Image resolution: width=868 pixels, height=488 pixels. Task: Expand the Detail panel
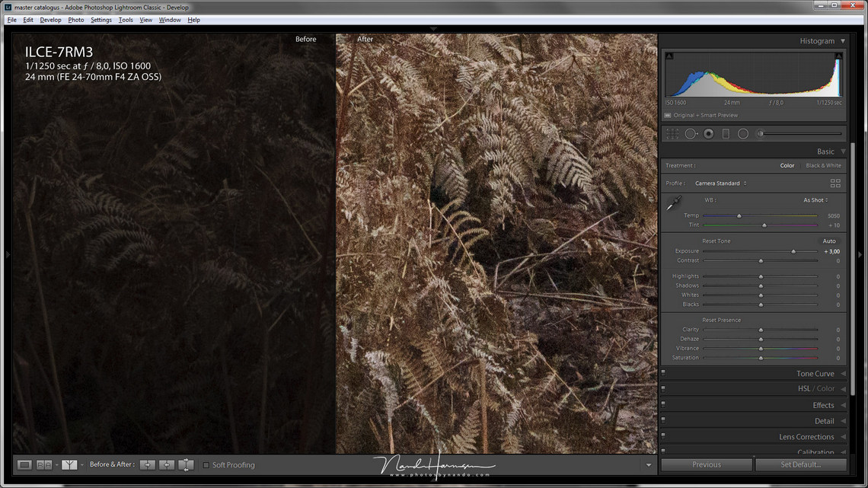pyautogui.click(x=843, y=420)
